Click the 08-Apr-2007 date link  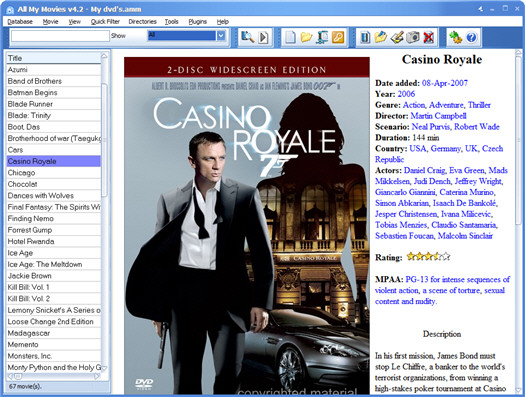[x=445, y=83]
